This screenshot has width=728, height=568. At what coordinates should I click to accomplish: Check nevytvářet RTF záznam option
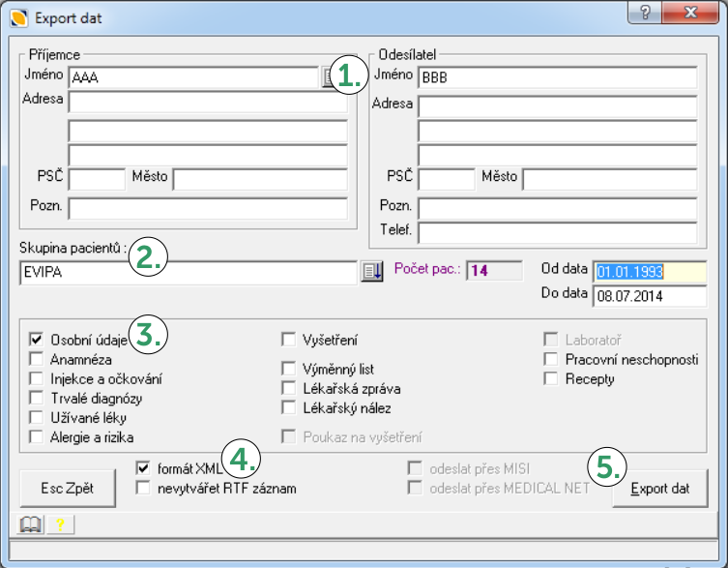(143, 488)
